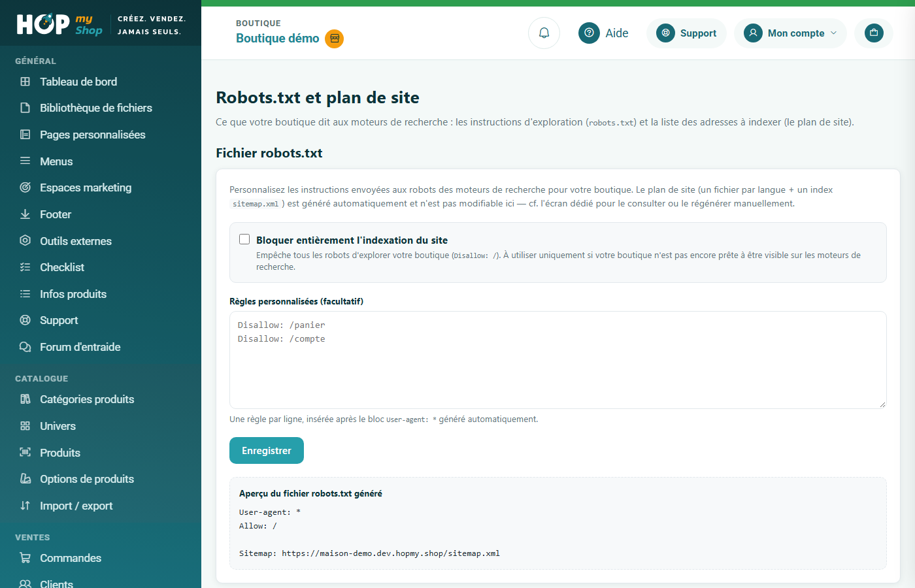This screenshot has height=588, width=915.
Task: Click the Support button in header
Action: (686, 33)
